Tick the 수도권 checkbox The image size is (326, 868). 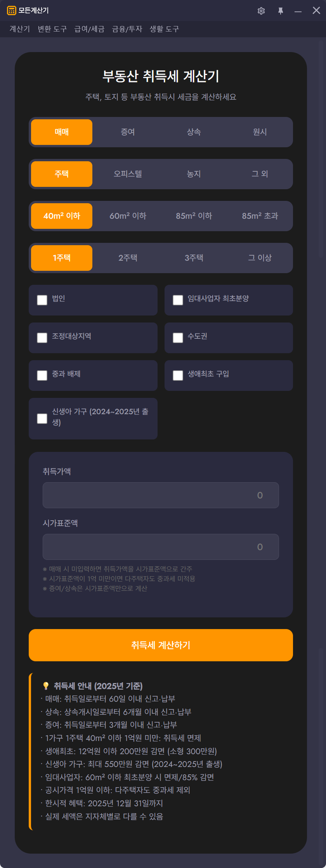(178, 338)
